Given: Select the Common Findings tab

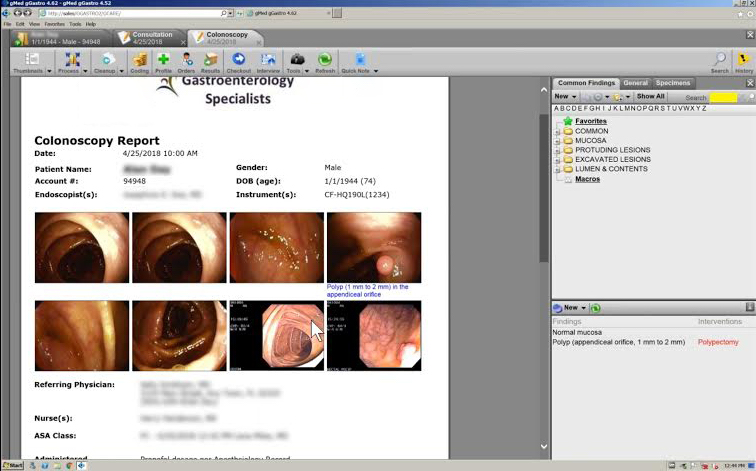Looking at the screenshot, I should [586, 83].
